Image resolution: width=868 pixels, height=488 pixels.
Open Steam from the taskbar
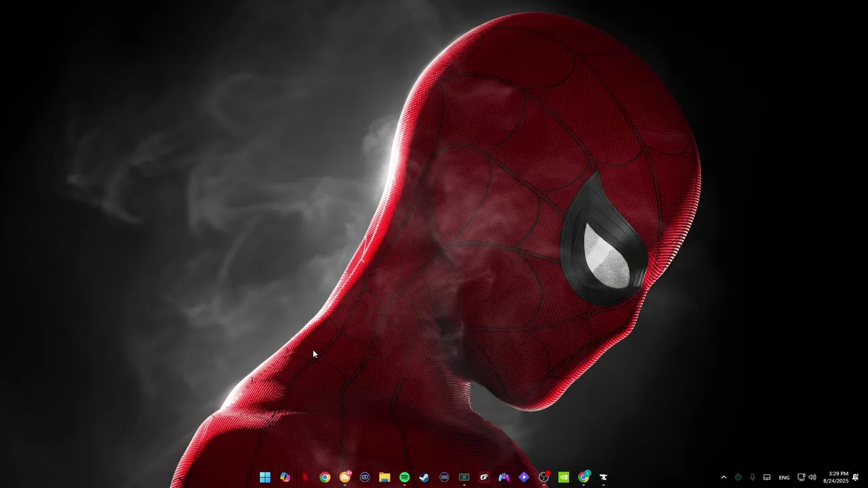click(x=425, y=477)
